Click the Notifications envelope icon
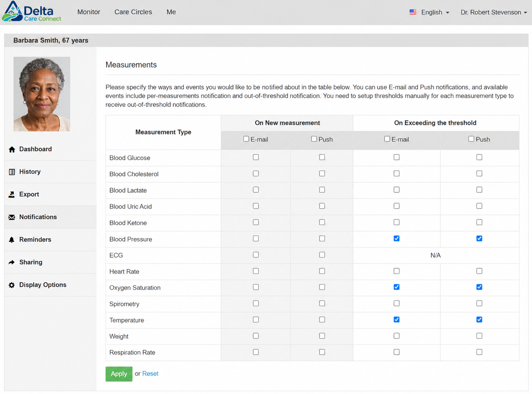Viewport: 532px width, 394px height. coord(12,217)
